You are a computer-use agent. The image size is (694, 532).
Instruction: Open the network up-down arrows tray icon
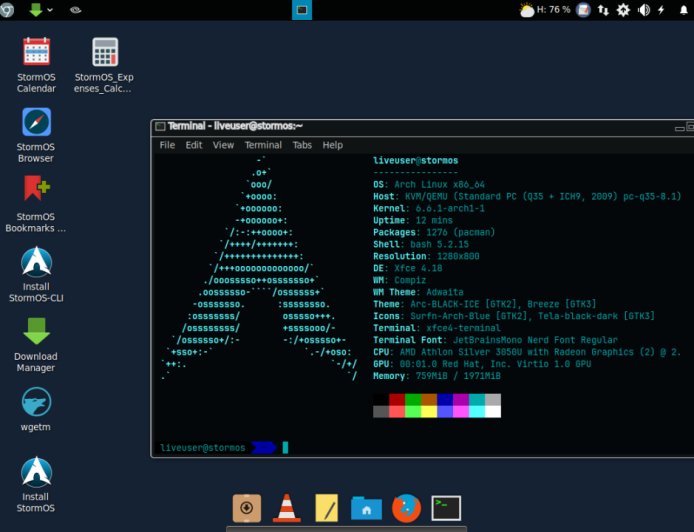coord(603,10)
